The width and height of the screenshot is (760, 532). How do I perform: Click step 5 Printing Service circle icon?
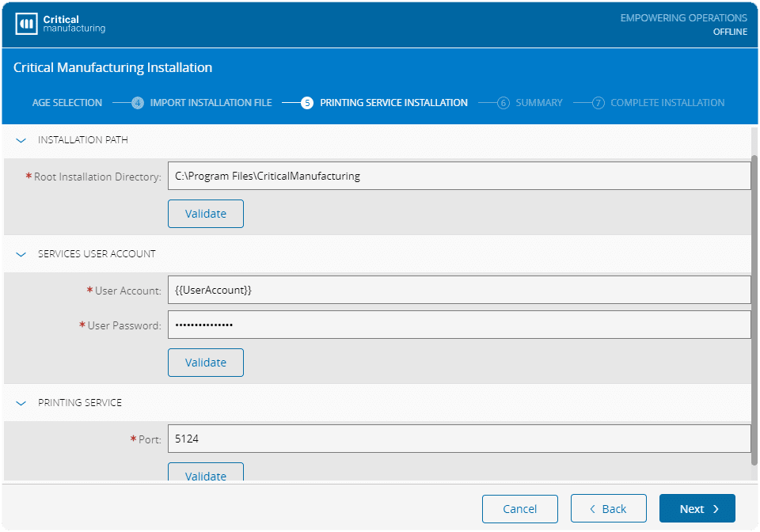pos(307,103)
